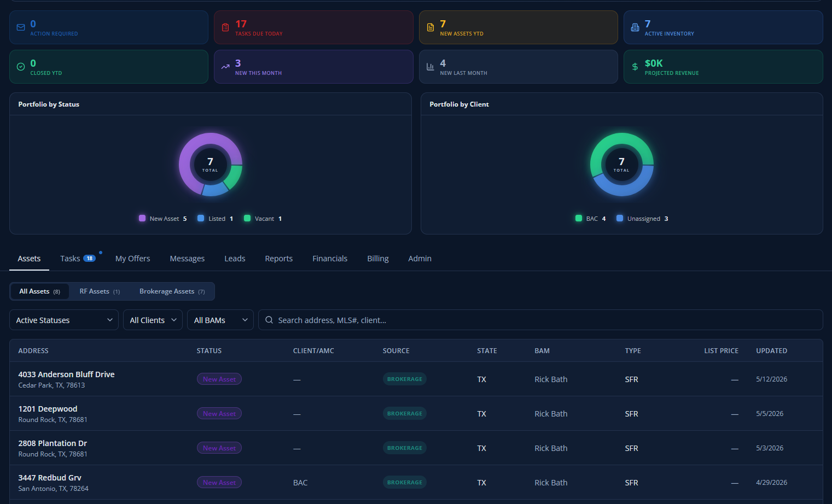Click BAC client in 3447 Redbud Grv row
This screenshot has height=504, width=832.
coord(300,483)
